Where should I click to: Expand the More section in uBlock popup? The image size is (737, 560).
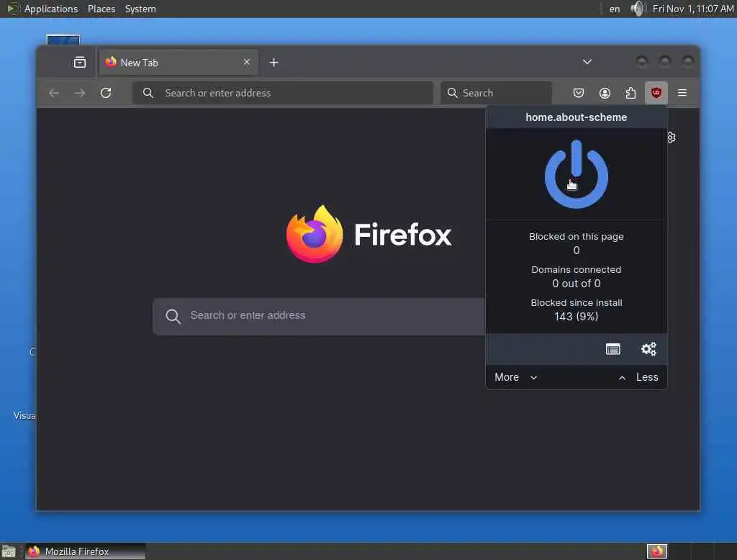[515, 377]
